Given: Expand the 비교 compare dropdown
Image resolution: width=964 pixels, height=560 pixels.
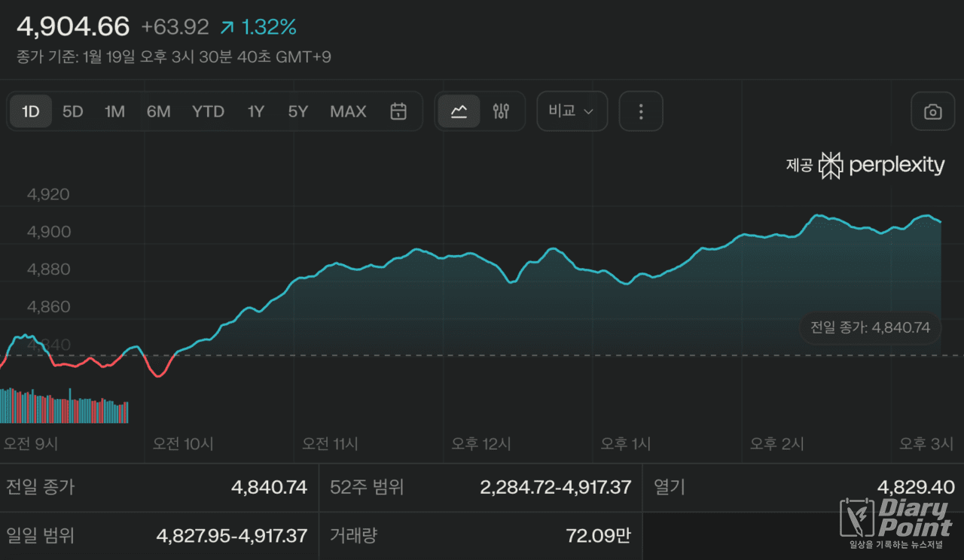Looking at the screenshot, I should [x=572, y=111].
